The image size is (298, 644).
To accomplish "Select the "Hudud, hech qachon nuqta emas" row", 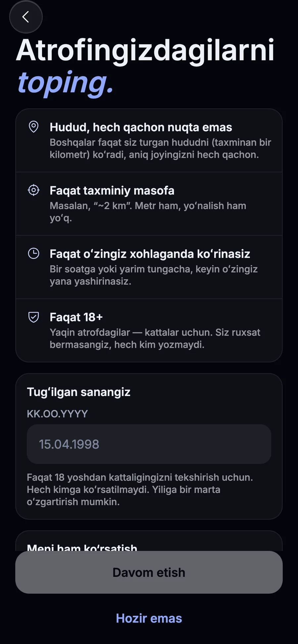I will pyautogui.click(x=149, y=141).
